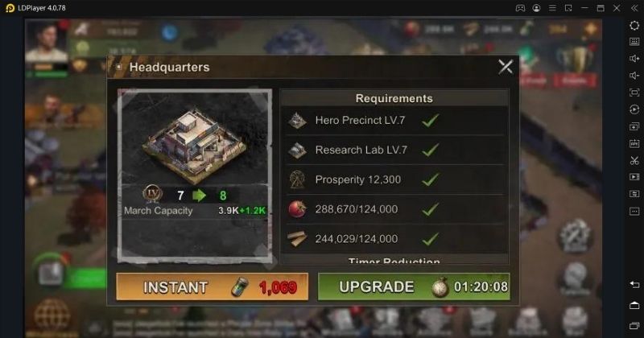Viewport: 644px width, 338px height.
Task: Raise emulator volume with the speaker plus icon
Action: coord(634,58)
